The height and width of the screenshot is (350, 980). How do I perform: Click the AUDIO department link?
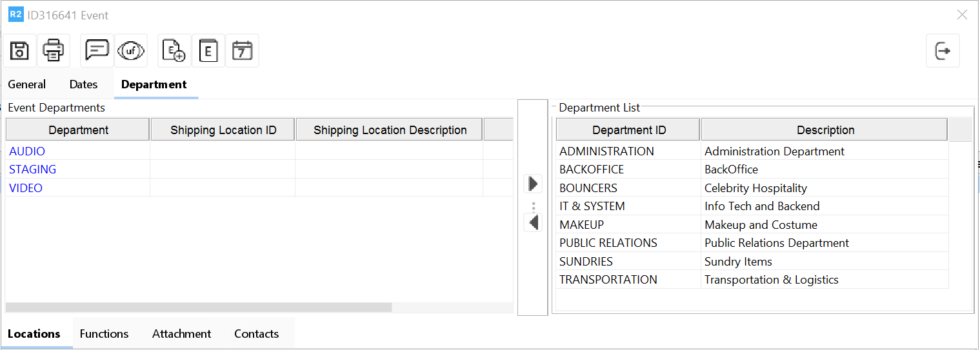tap(27, 151)
